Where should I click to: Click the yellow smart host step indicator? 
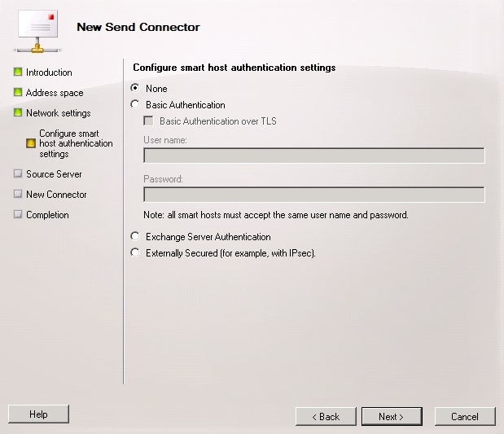(x=31, y=143)
